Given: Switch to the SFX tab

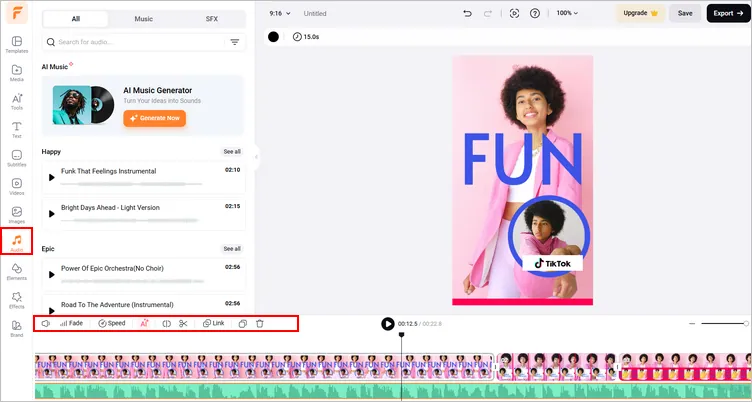Looking at the screenshot, I should click(212, 19).
